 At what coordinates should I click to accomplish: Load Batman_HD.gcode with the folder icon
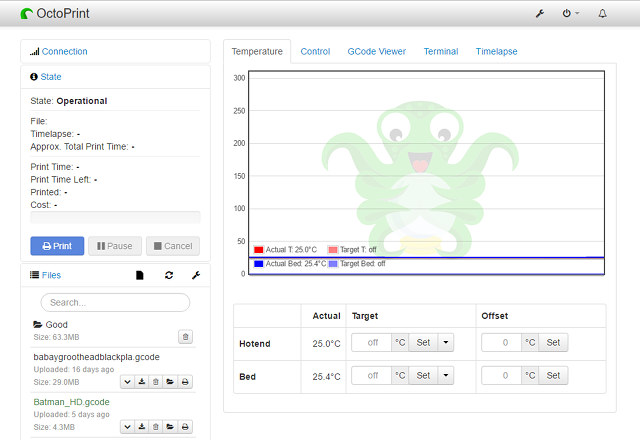click(x=170, y=427)
